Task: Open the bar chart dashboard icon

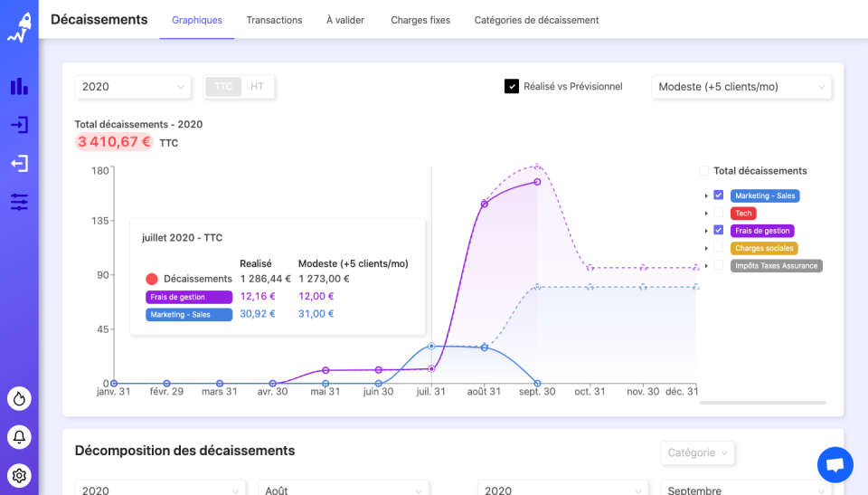Action: click(x=19, y=86)
